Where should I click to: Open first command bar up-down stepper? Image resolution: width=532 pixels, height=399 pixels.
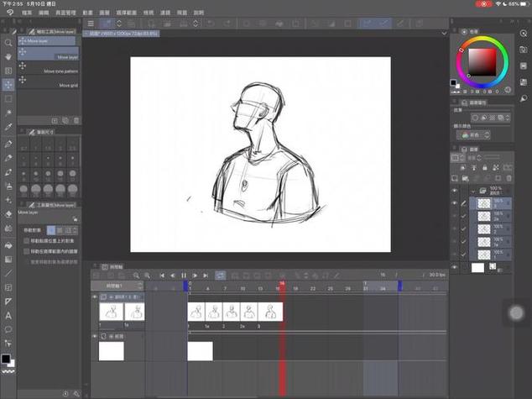119,24
